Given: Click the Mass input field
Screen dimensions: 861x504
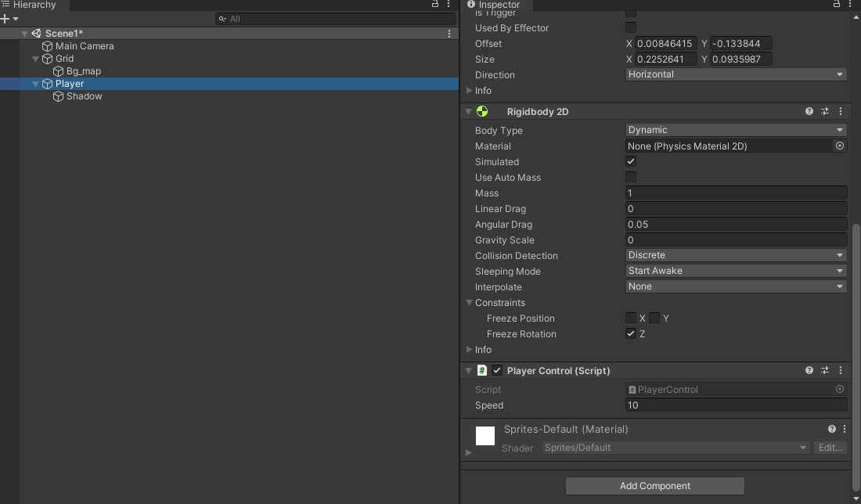Looking at the screenshot, I should [736, 193].
